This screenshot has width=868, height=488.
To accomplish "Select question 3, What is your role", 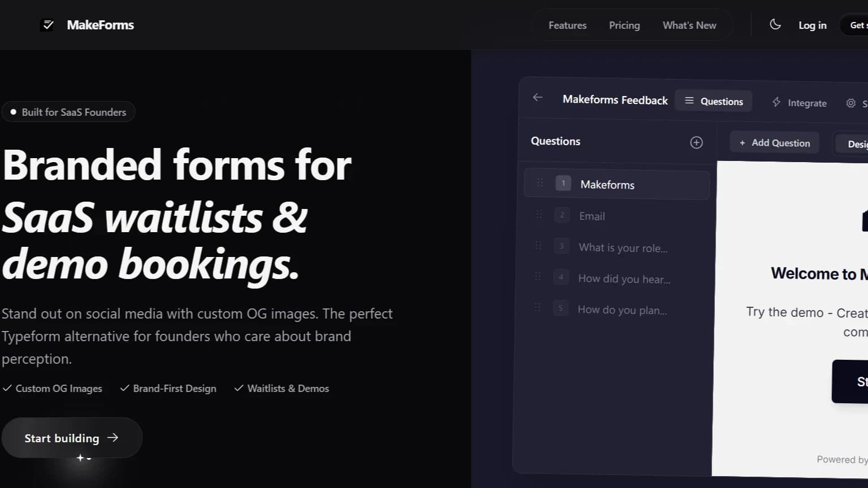I will 622,247.
